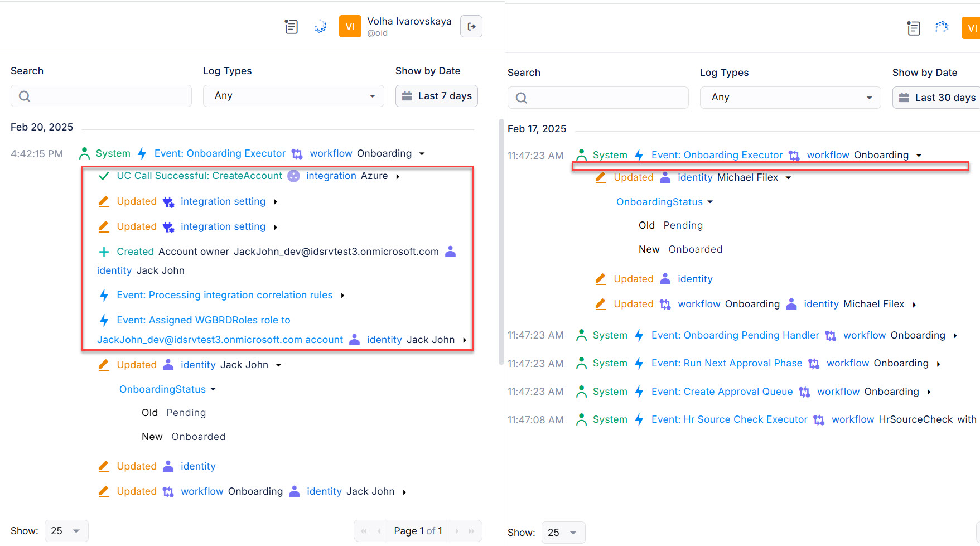The height and width of the screenshot is (546, 980).
Task: Click the workflow arrows icon next to workflow Onboarding
Action: click(x=297, y=153)
